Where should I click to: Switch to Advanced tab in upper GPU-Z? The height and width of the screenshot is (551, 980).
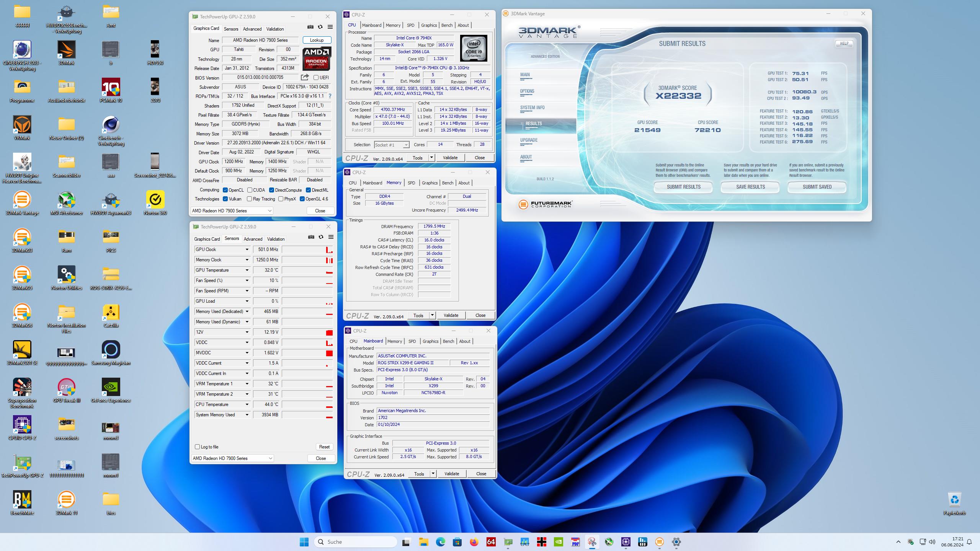(252, 29)
